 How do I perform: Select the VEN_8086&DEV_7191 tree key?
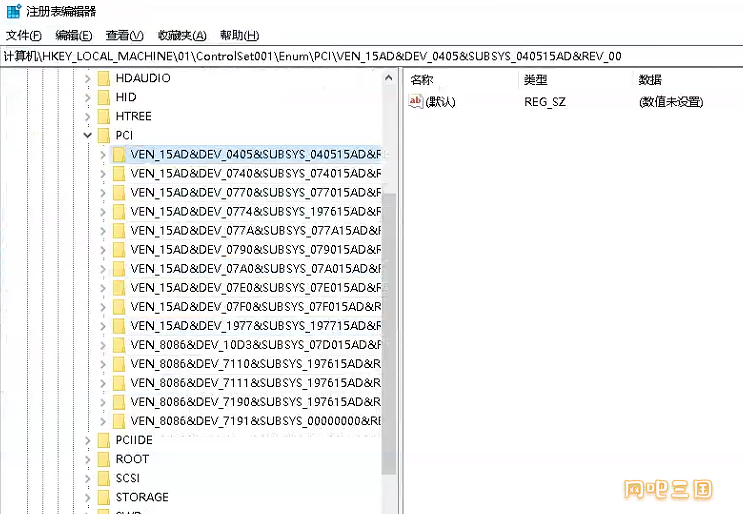point(256,421)
